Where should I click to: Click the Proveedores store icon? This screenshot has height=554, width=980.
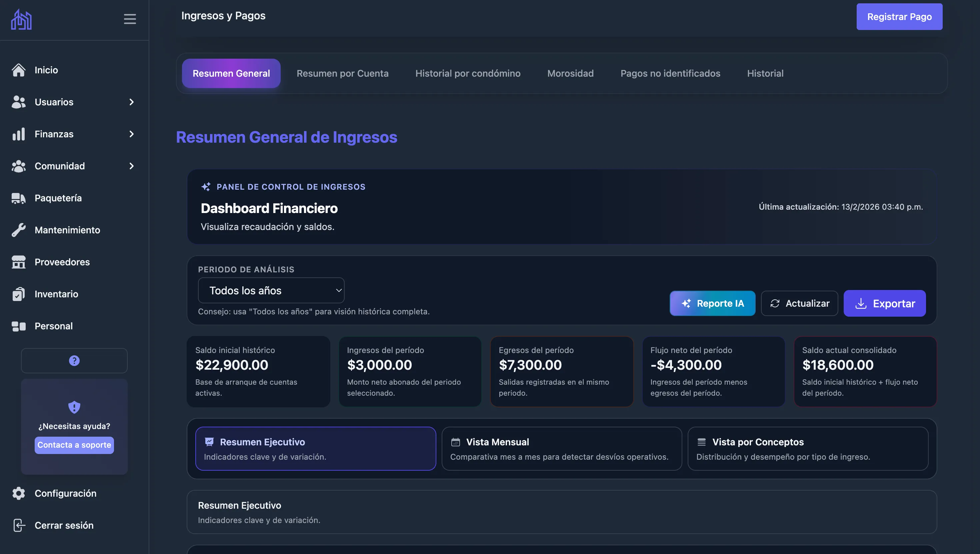point(18,262)
